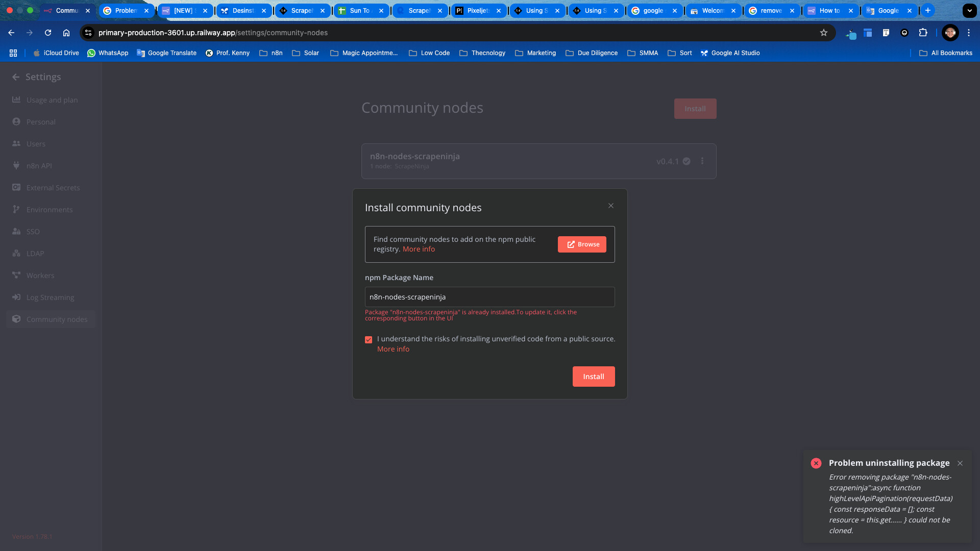Open External Secrets in the sidebar

point(53,188)
